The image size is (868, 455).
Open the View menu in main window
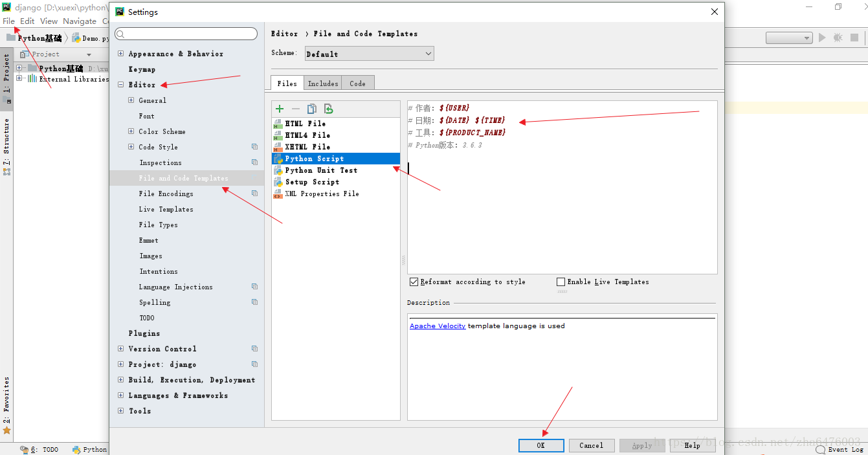49,21
